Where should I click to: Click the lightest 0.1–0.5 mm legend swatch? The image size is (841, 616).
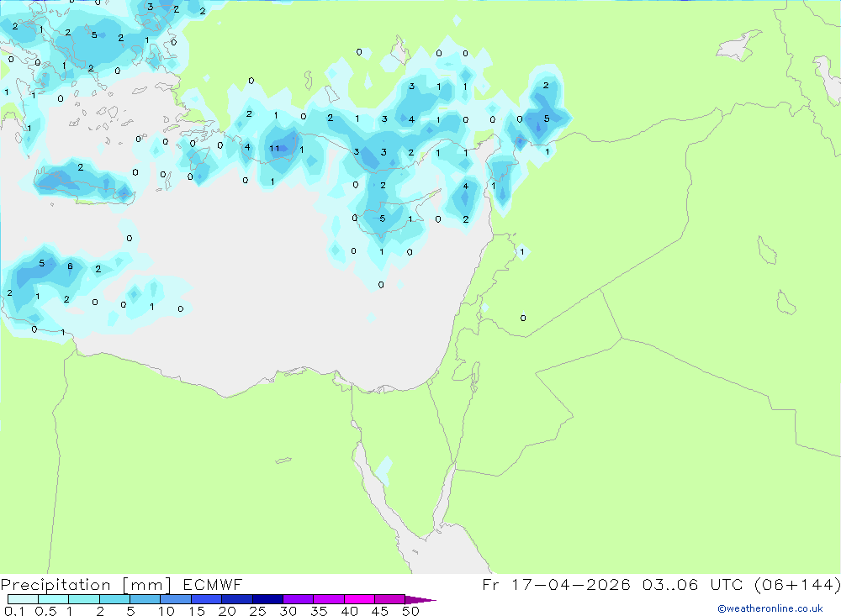[23, 599]
